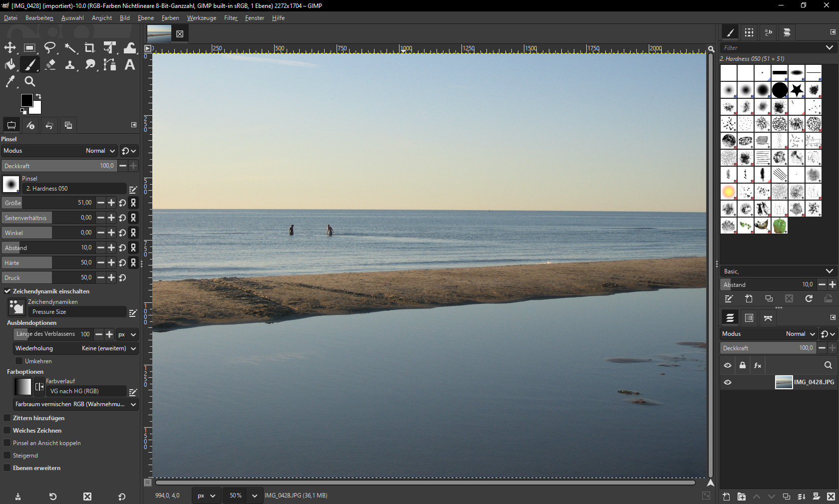Pick the Color Picker eyedropper tool
Screen dimensions: 839x504
(10, 81)
